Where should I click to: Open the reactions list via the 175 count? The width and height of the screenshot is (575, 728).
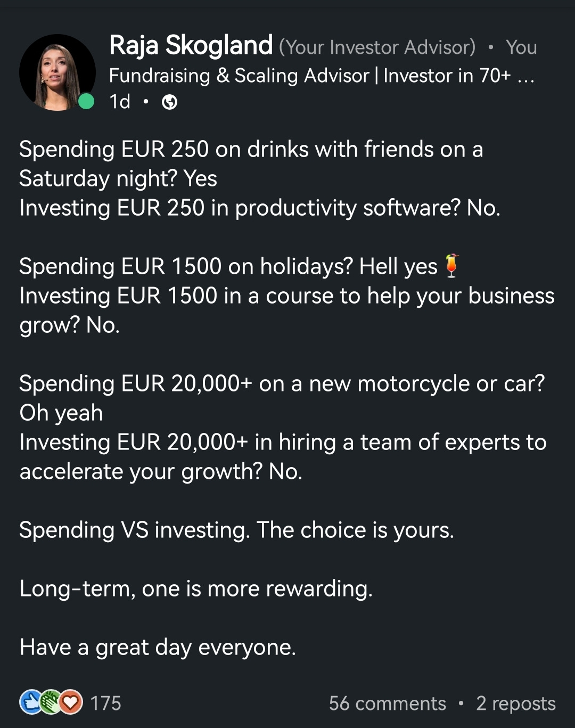(106, 703)
